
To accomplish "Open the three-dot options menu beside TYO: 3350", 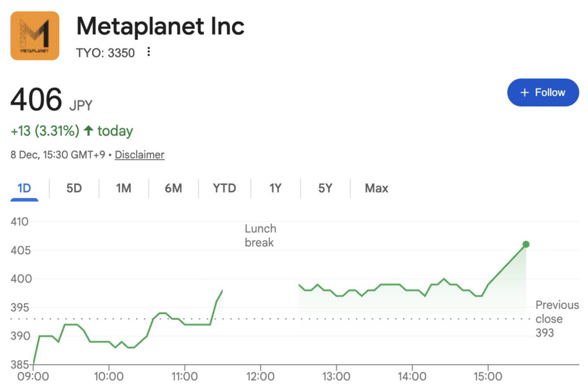I will [x=148, y=52].
